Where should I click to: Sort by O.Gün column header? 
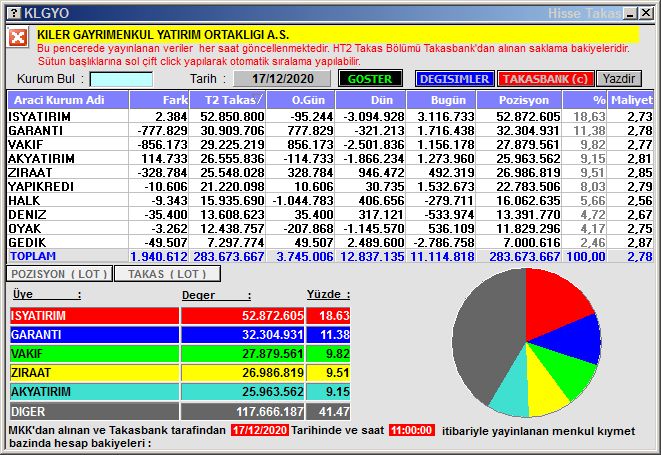pos(301,100)
